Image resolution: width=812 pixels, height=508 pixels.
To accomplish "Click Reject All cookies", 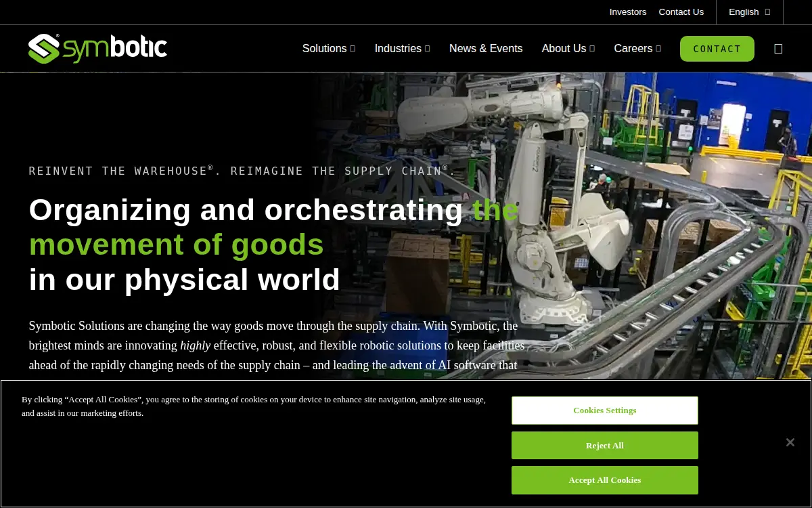I will (x=605, y=446).
